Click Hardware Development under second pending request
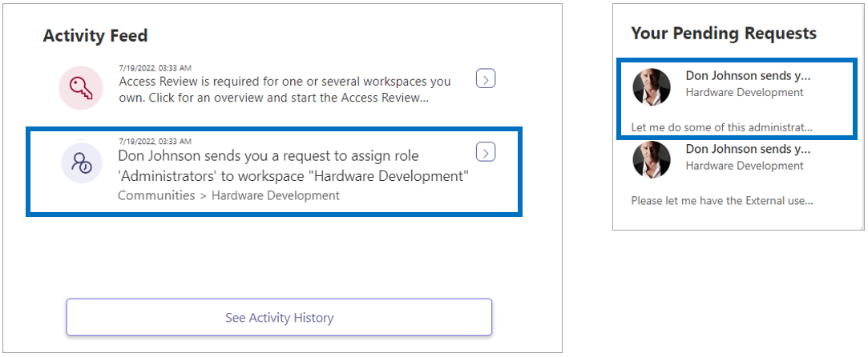Viewport: 868px width, 357px height. (x=745, y=165)
